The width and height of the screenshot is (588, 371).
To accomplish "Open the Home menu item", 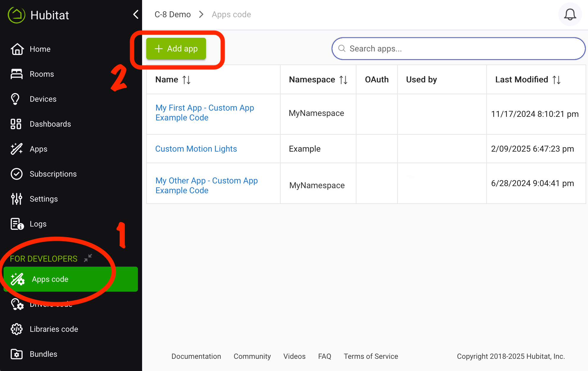I will pos(71,49).
